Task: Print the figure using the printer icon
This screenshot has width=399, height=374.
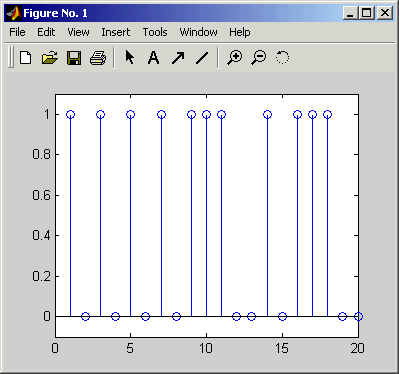Action: (x=98, y=58)
